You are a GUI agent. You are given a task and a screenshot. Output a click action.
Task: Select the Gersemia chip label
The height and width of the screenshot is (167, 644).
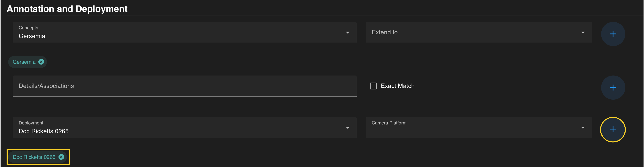24,62
